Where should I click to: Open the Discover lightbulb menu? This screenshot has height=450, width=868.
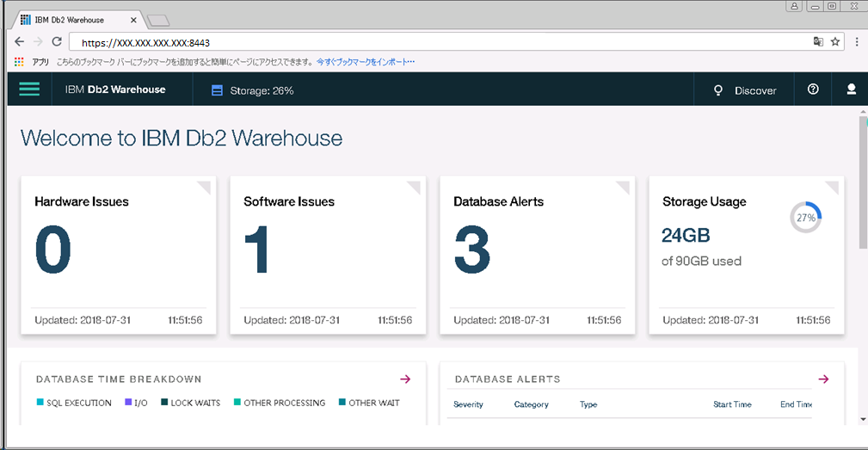pos(745,90)
